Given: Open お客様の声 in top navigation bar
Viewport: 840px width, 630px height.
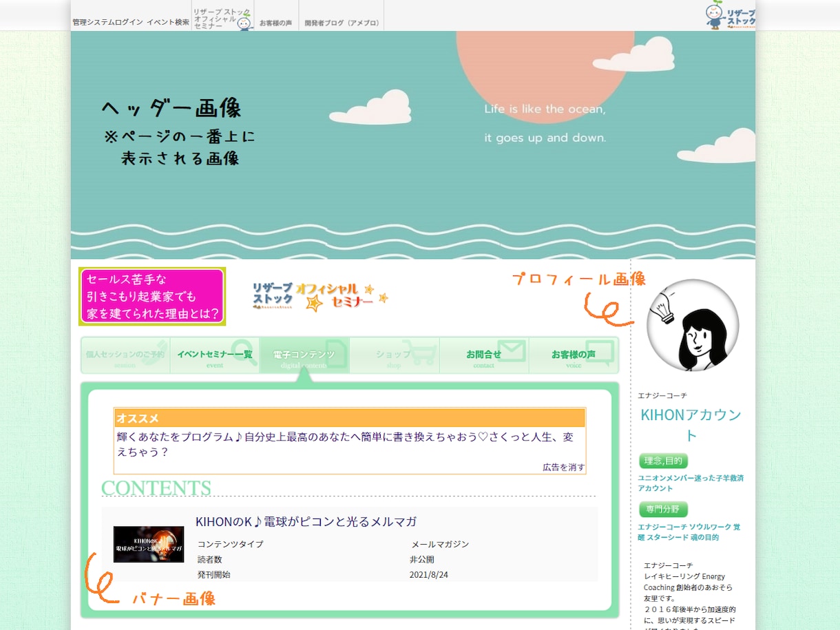Looking at the screenshot, I should (x=275, y=23).
